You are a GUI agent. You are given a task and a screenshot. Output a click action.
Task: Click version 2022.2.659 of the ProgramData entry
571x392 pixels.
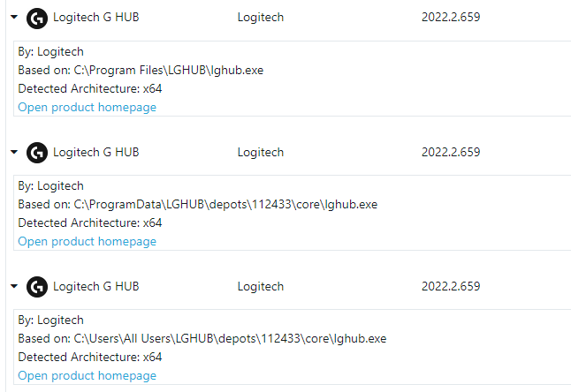click(x=451, y=152)
